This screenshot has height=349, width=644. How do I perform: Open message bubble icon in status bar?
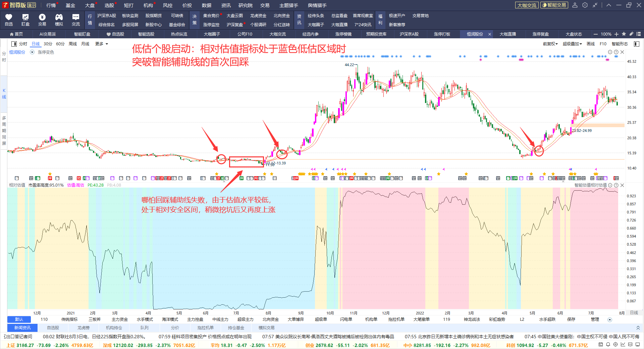pos(630,344)
